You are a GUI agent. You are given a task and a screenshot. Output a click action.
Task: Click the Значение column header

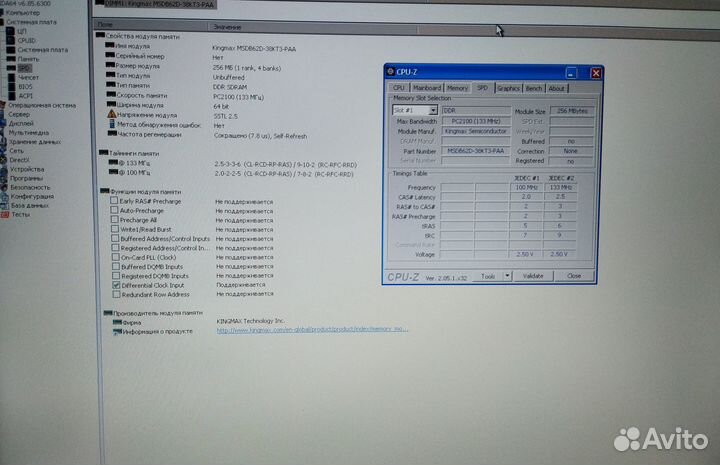coord(312,27)
